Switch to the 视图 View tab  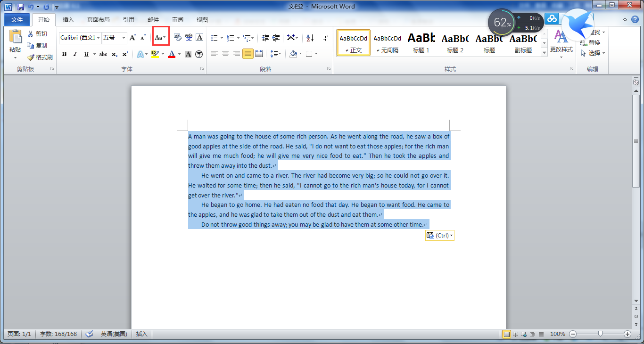click(202, 20)
